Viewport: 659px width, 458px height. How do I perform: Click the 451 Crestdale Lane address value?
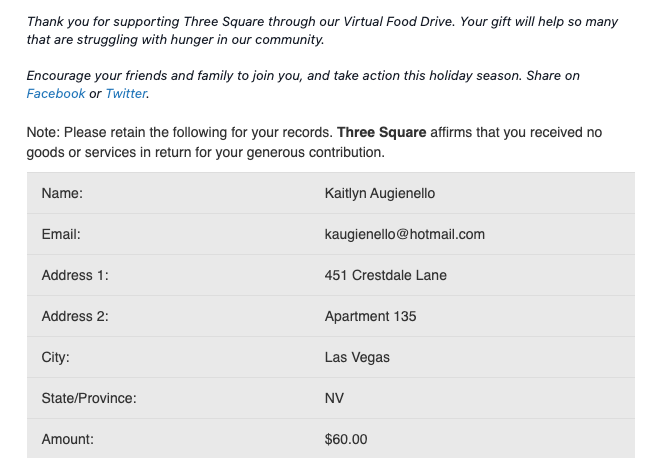pos(386,275)
